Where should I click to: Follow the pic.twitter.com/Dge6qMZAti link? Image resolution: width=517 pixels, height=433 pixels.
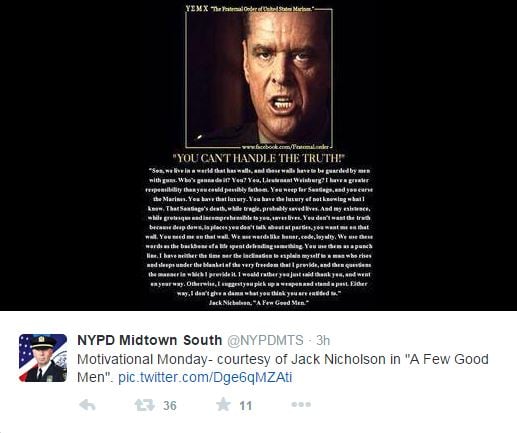click(x=205, y=377)
